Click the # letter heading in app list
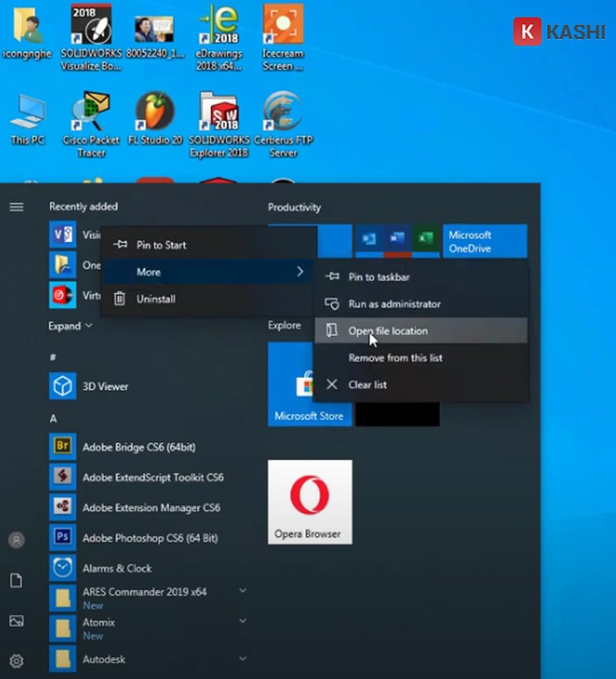616x679 pixels. 53,358
